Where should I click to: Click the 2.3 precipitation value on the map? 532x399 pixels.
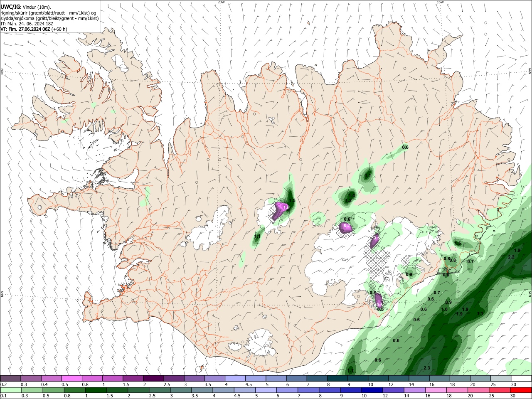[x=427, y=368]
